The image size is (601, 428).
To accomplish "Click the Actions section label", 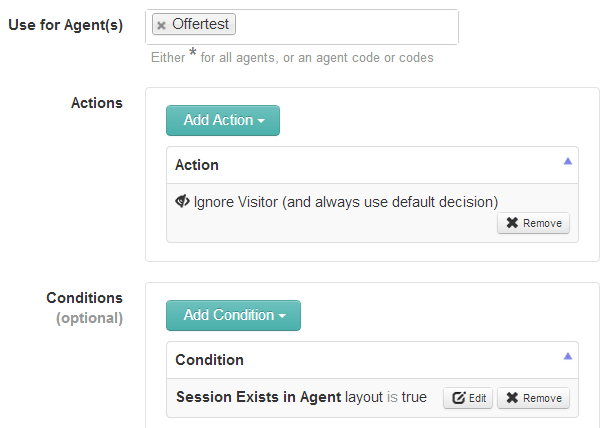I will [x=97, y=102].
